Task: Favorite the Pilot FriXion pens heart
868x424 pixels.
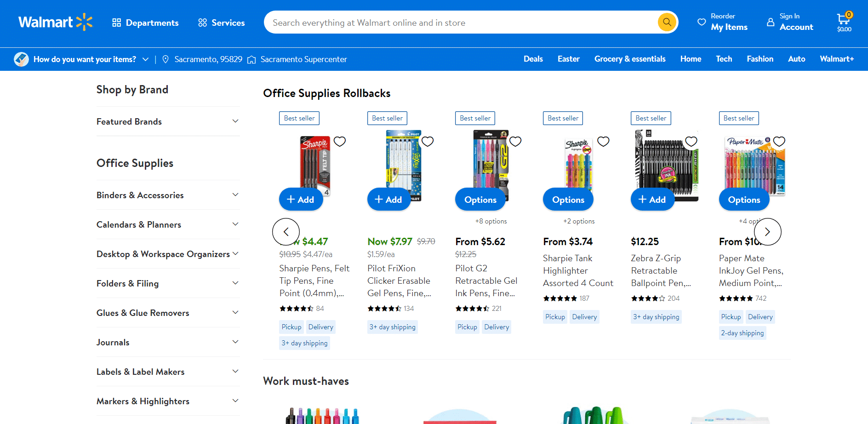Action: click(x=428, y=141)
